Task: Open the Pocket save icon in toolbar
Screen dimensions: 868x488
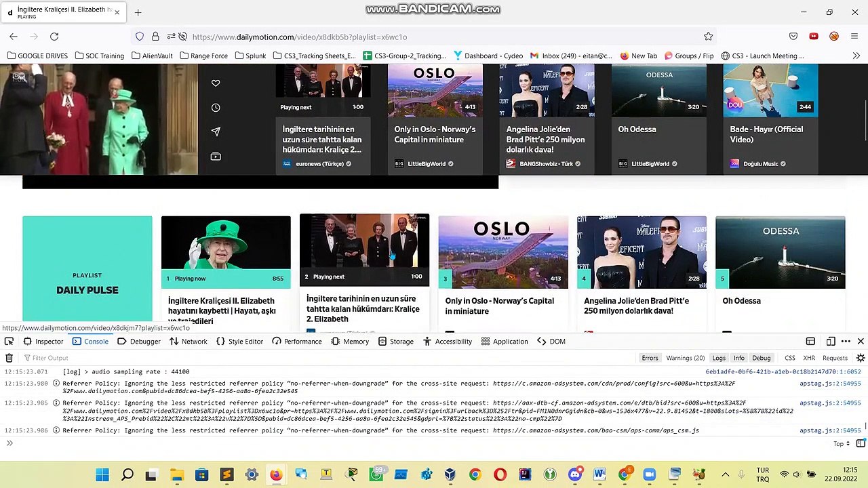Action: coord(793,37)
